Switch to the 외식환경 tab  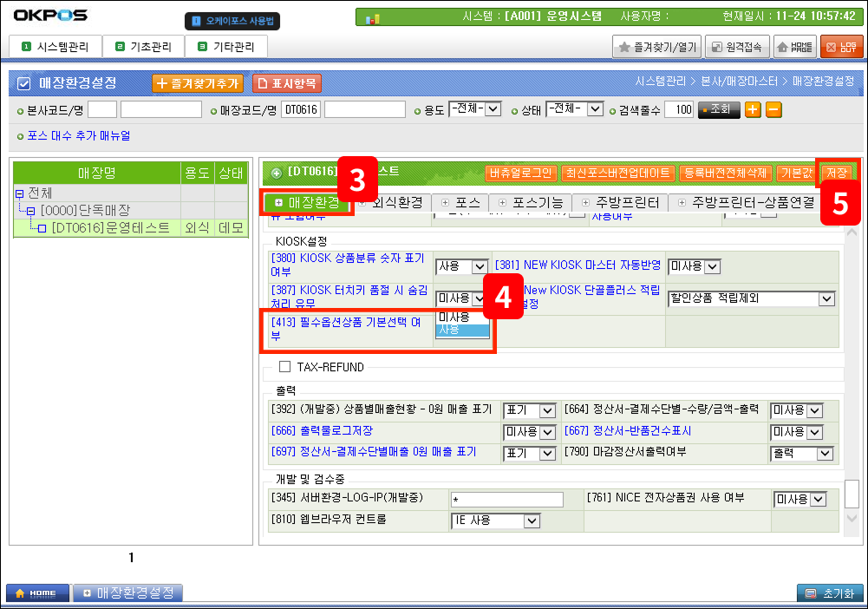coord(390,202)
